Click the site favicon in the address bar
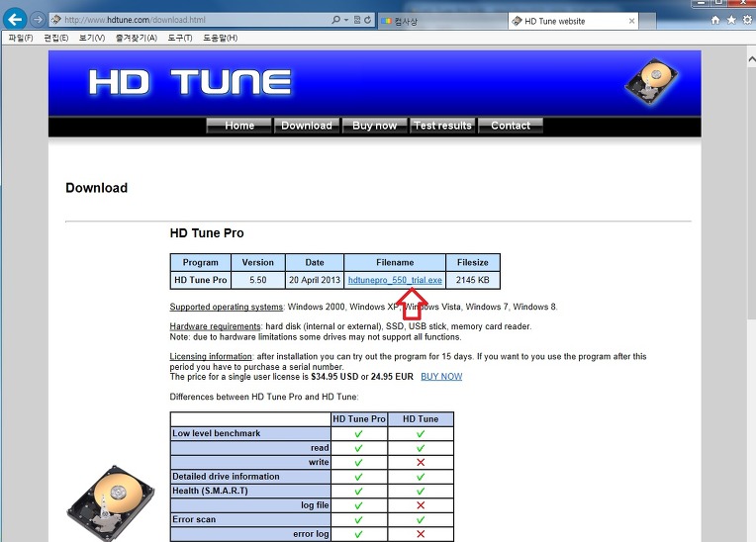756x542 pixels. (x=56, y=20)
